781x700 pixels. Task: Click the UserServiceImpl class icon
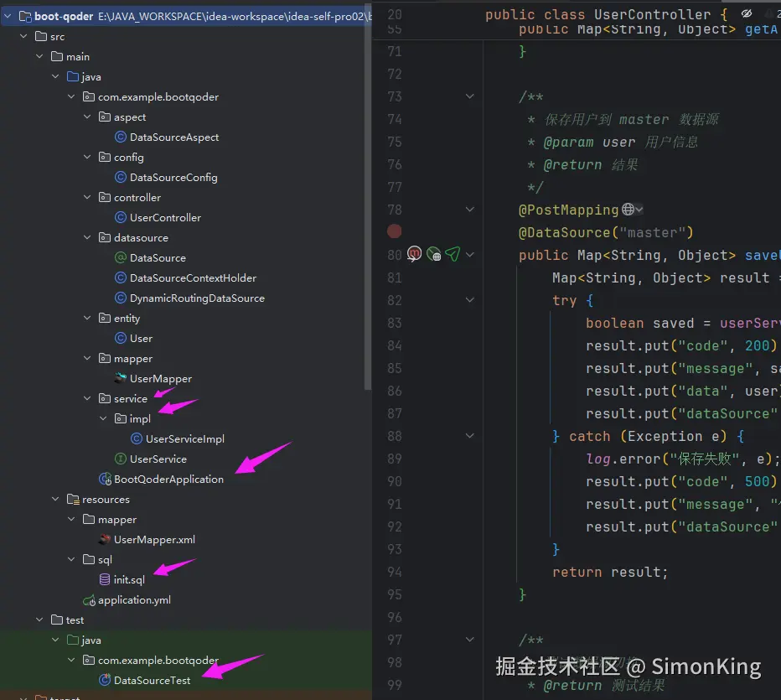click(x=136, y=439)
